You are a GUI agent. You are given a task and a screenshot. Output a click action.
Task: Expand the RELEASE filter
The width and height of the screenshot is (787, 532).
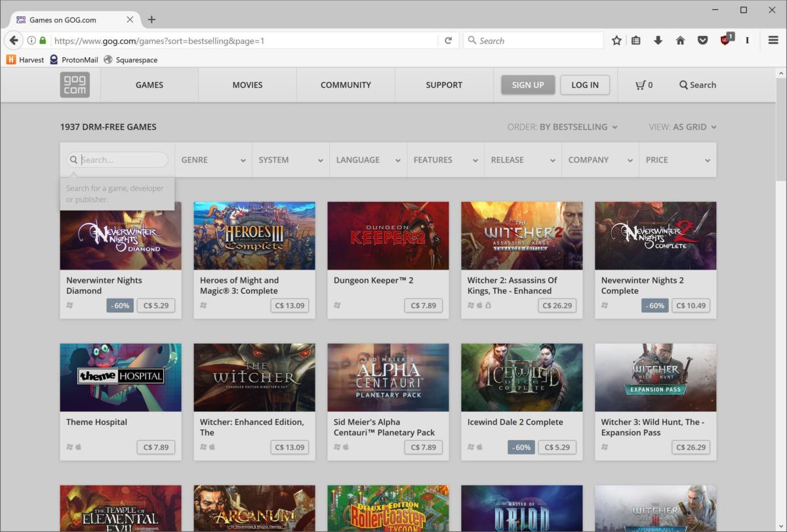tap(523, 160)
